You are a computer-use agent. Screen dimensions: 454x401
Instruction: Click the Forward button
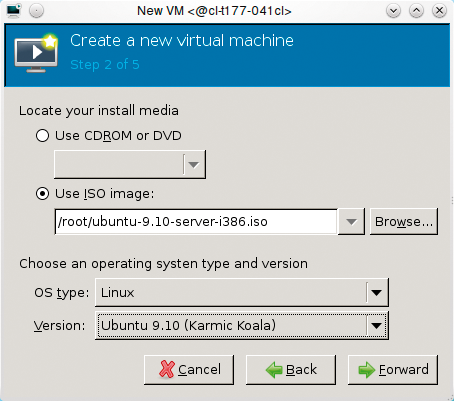(393, 370)
